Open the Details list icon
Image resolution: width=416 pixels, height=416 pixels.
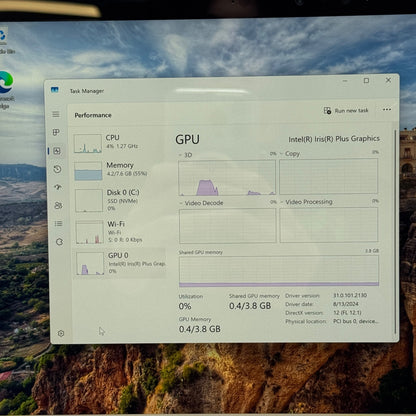(59, 223)
